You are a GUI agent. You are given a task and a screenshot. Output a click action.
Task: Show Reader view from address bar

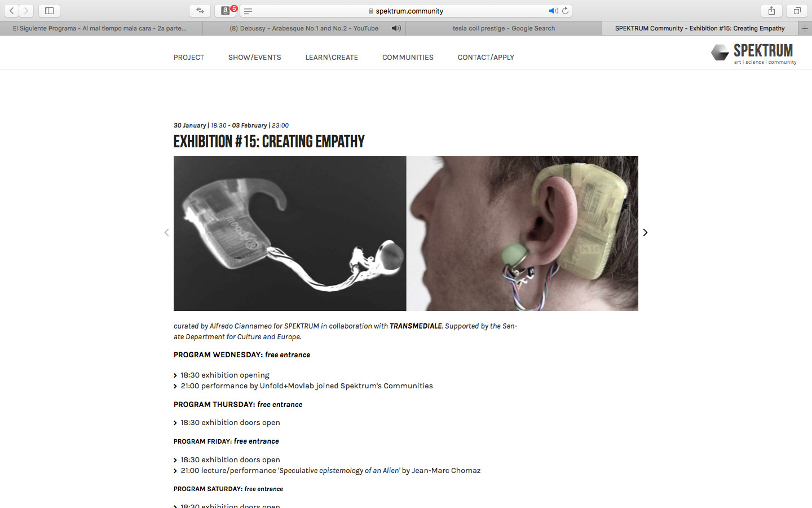point(248,11)
